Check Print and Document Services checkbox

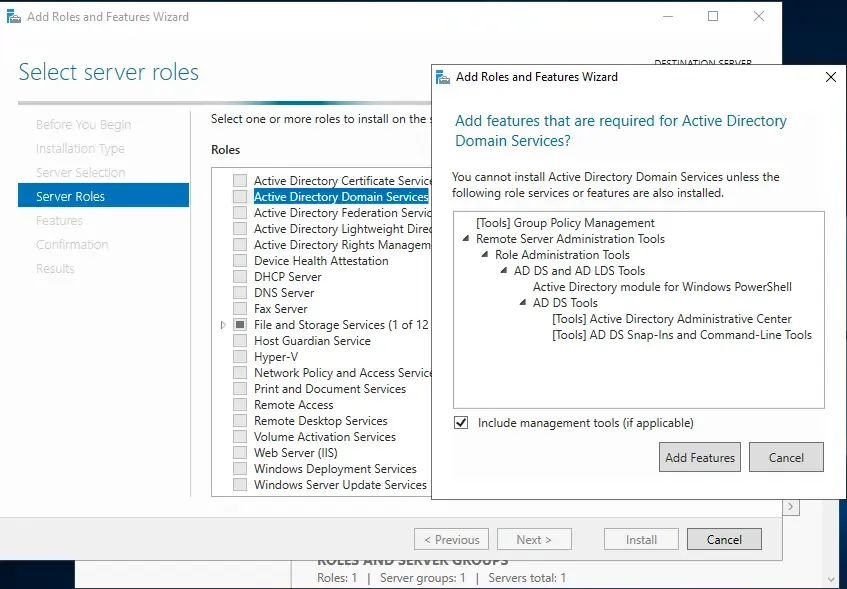(240, 389)
